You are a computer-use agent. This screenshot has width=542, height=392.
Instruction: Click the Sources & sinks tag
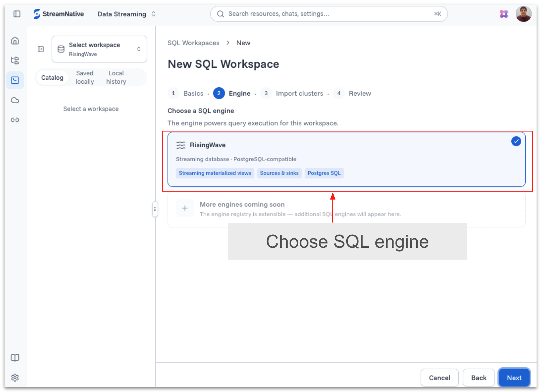279,173
